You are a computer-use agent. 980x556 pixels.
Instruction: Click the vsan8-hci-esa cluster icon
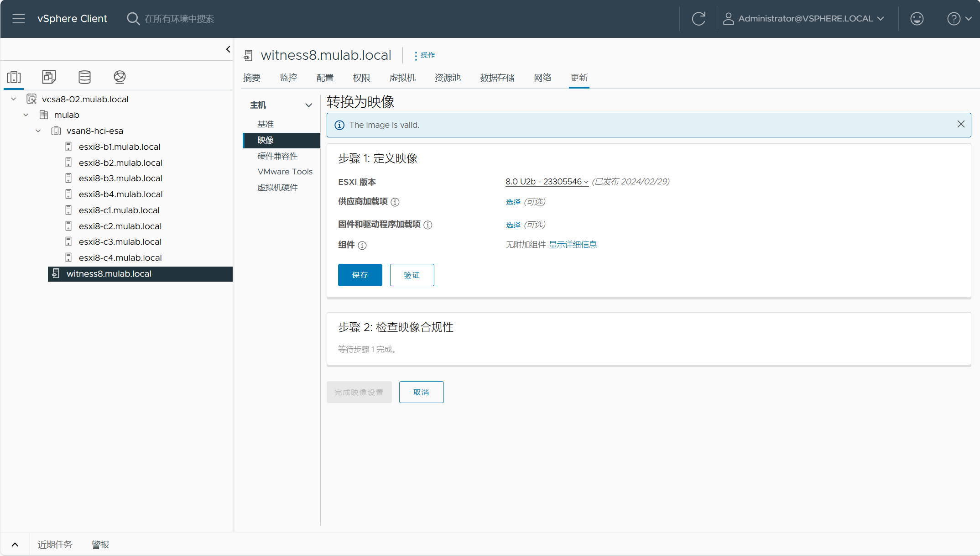click(56, 131)
